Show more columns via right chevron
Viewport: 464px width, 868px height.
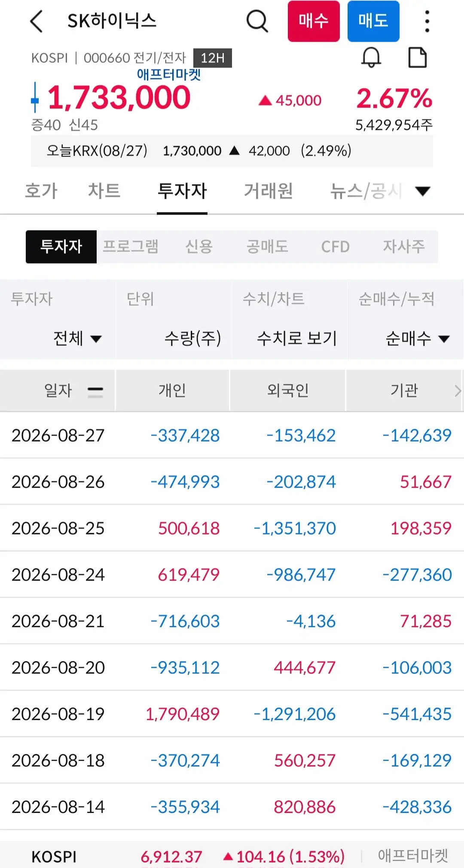[458, 391]
